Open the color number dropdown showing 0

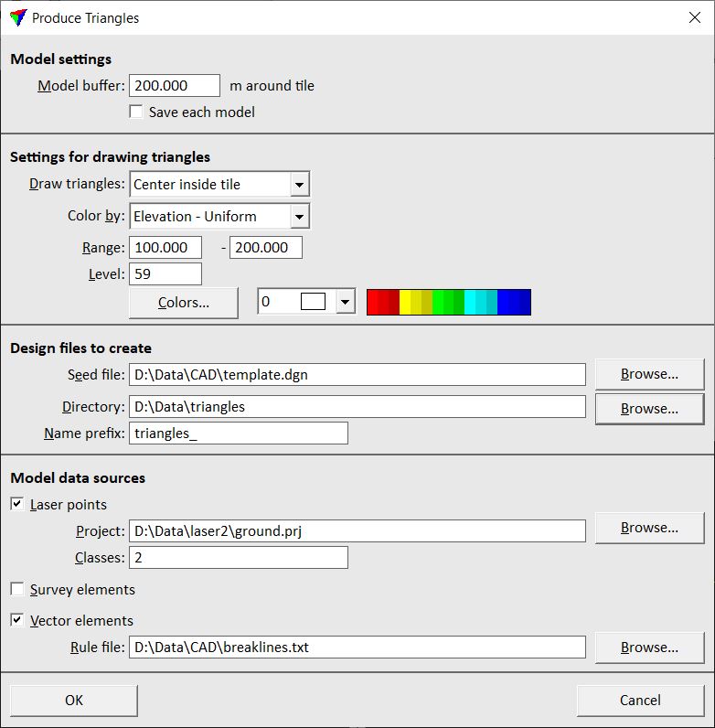[x=345, y=302]
